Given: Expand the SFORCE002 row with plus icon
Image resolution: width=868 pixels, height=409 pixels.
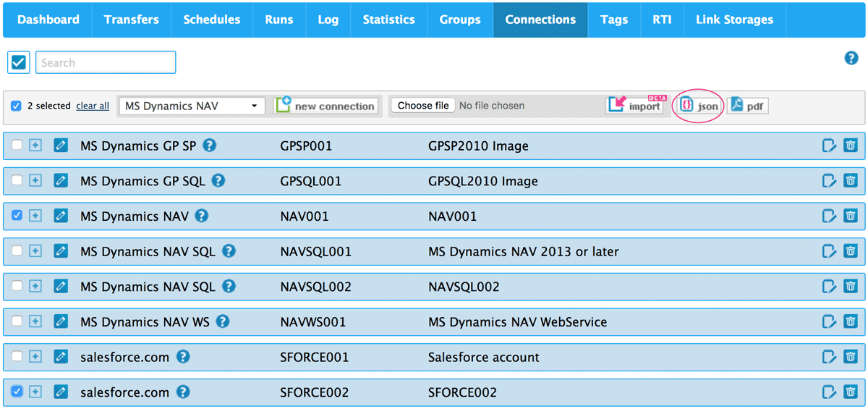Looking at the screenshot, I should (x=35, y=392).
